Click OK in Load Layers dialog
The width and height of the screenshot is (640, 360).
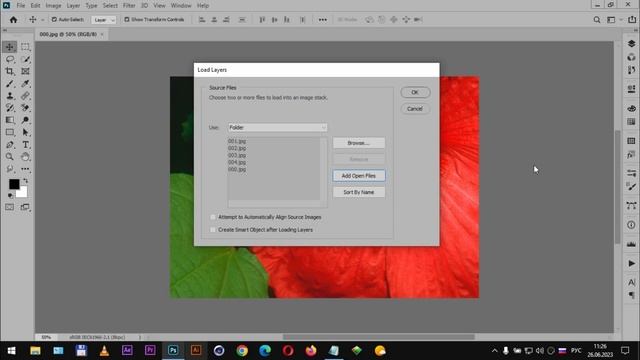(415, 92)
